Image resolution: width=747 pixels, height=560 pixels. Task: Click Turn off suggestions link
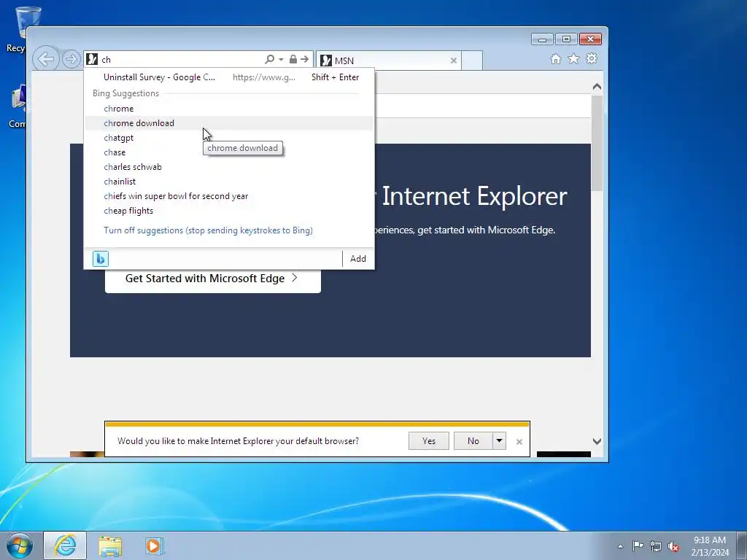tap(208, 230)
